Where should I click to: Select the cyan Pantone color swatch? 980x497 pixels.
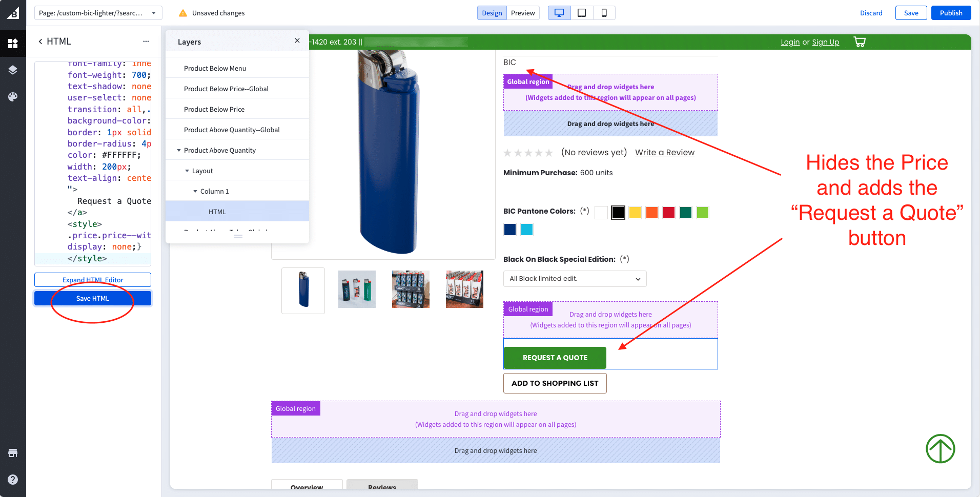coord(527,230)
